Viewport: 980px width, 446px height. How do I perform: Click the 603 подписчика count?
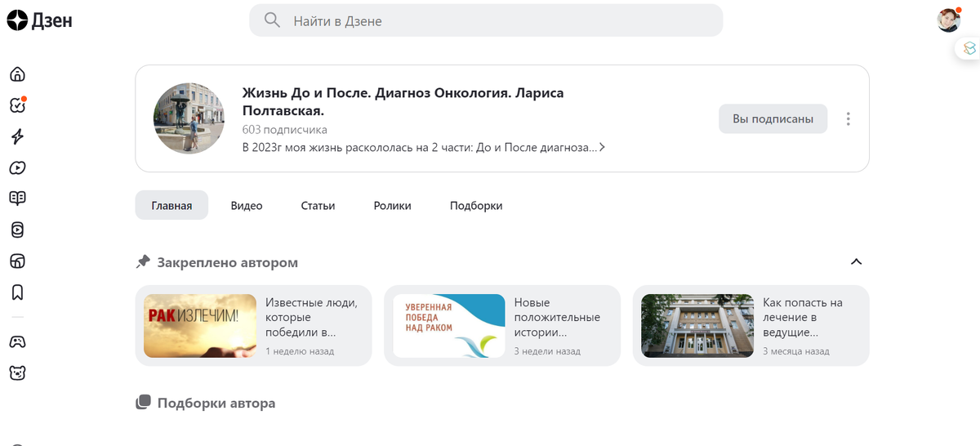pos(285,130)
